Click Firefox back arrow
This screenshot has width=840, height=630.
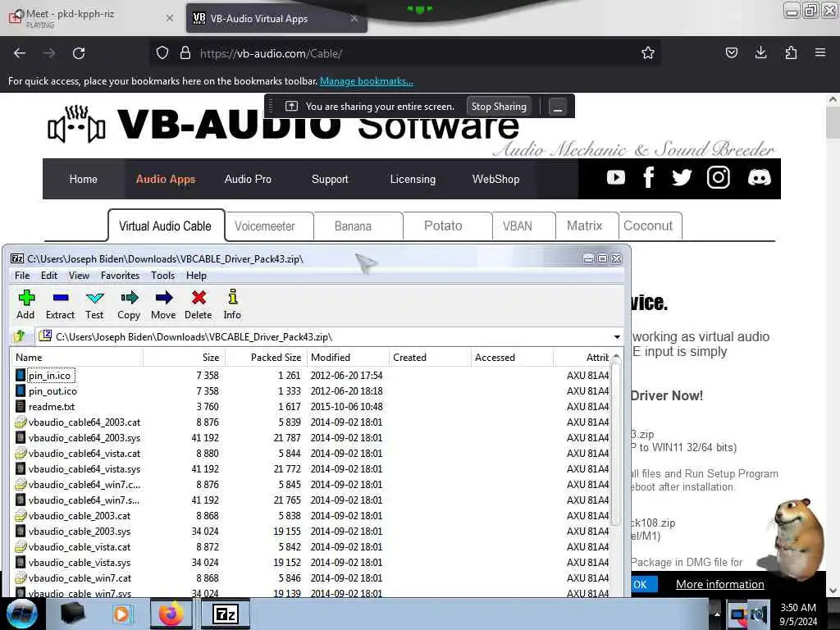(x=20, y=53)
